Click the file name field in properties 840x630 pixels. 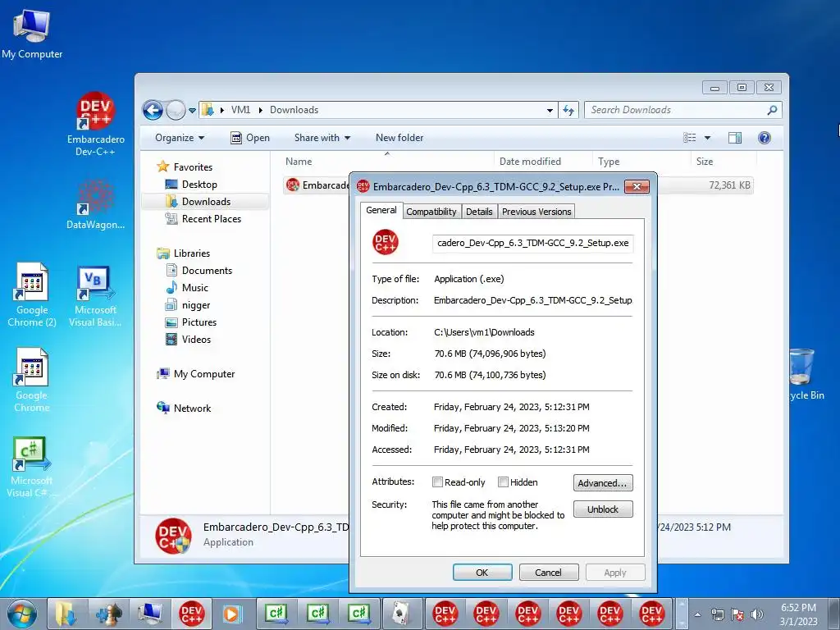pos(532,243)
